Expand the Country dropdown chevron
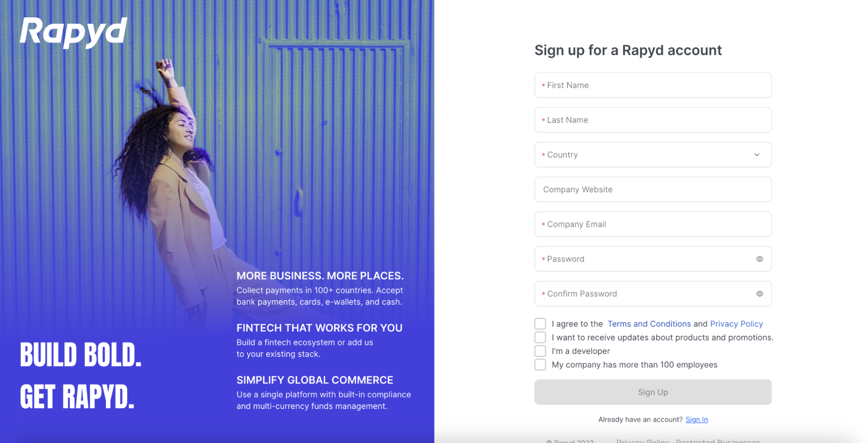 click(756, 155)
